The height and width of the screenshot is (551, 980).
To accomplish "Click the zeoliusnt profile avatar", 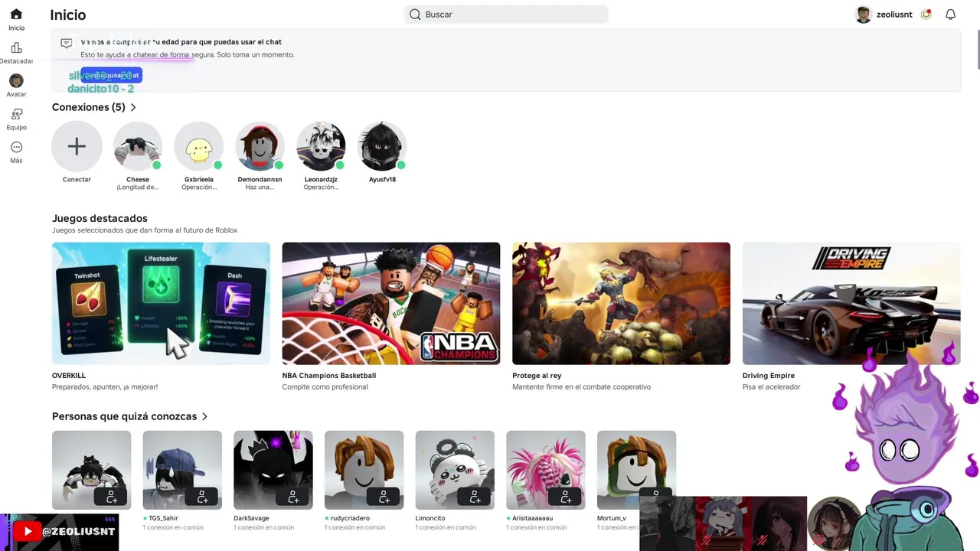I will click(x=864, y=15).
